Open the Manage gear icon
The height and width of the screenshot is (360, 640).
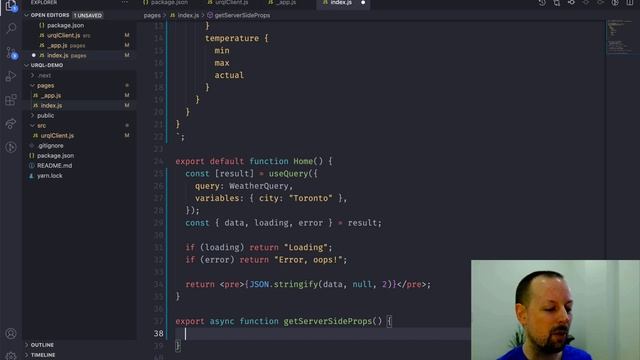11,356
